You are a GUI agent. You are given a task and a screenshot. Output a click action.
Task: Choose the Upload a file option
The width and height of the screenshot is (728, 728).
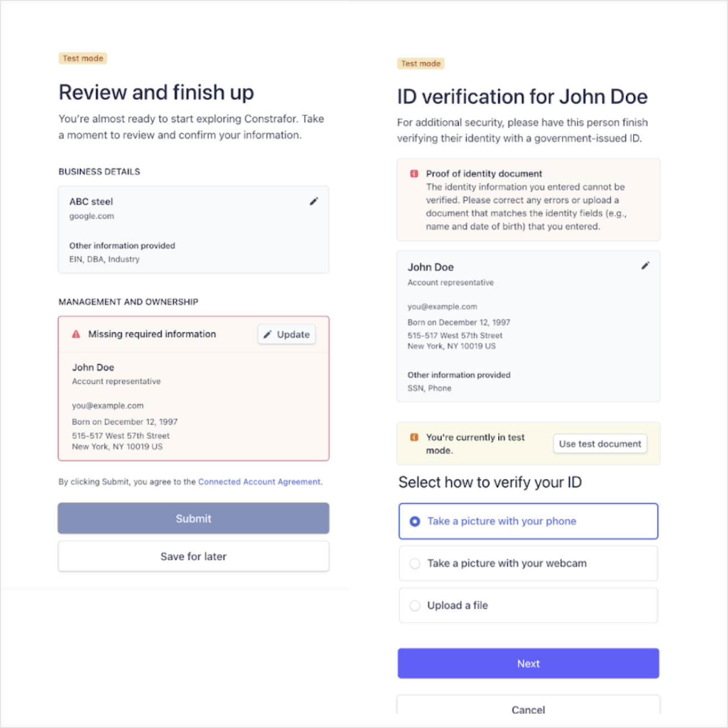coord(528,605)
